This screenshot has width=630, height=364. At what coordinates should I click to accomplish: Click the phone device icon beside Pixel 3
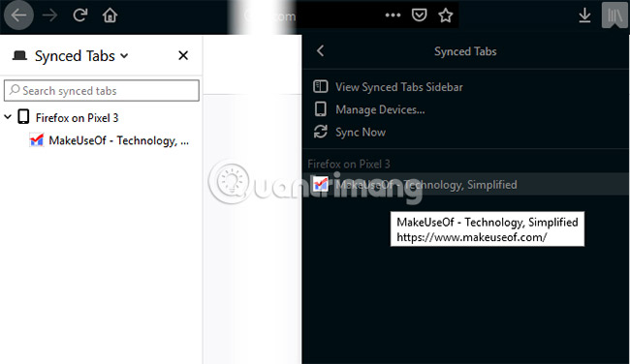point(23,117)
